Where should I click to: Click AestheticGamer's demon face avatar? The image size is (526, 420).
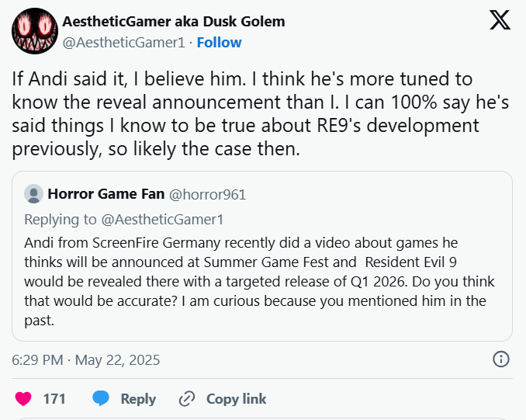(35, 31)
